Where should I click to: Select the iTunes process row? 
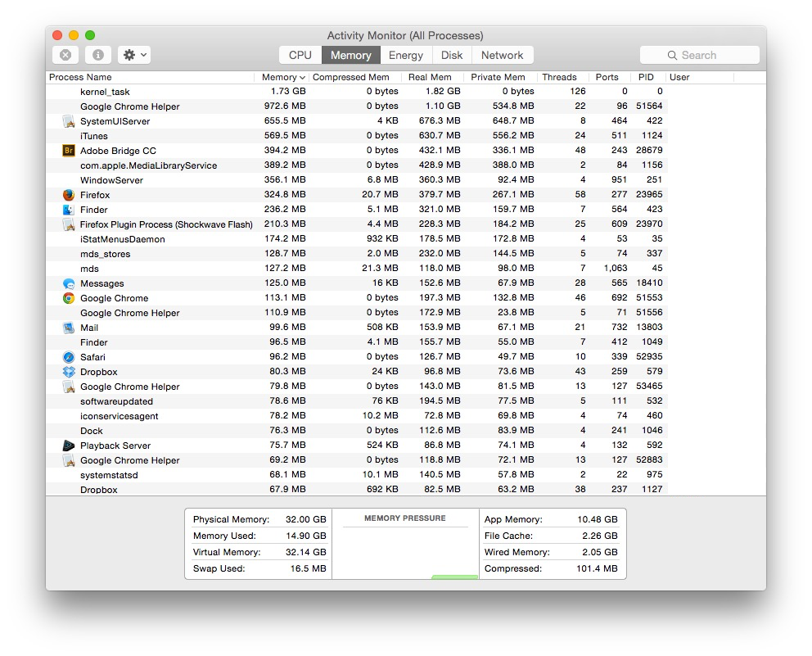coord(357,136)
